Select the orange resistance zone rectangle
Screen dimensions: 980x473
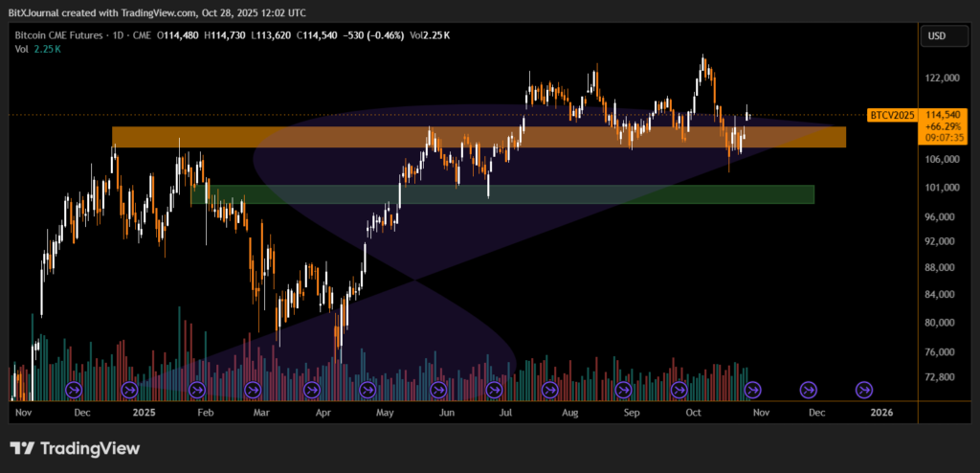(479, 137)
